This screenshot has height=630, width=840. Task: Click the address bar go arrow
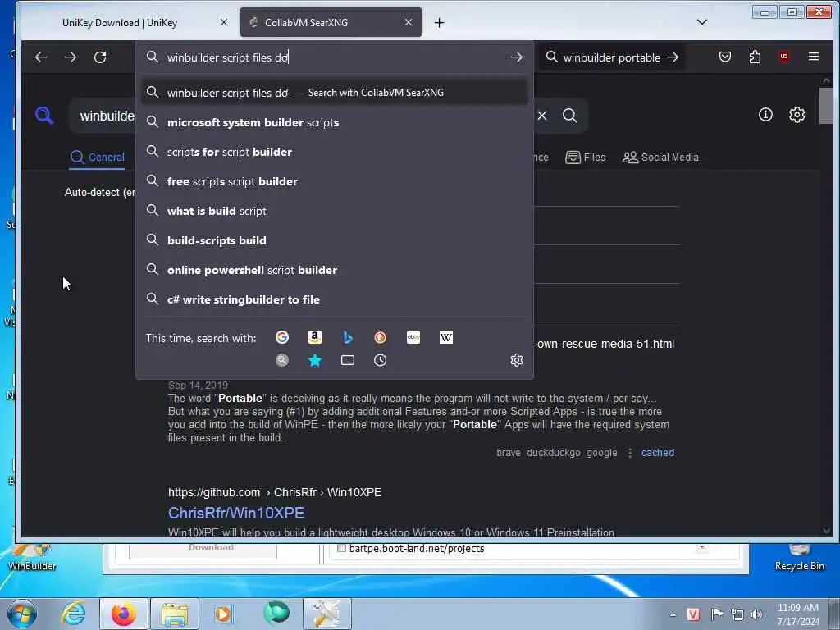517,57
